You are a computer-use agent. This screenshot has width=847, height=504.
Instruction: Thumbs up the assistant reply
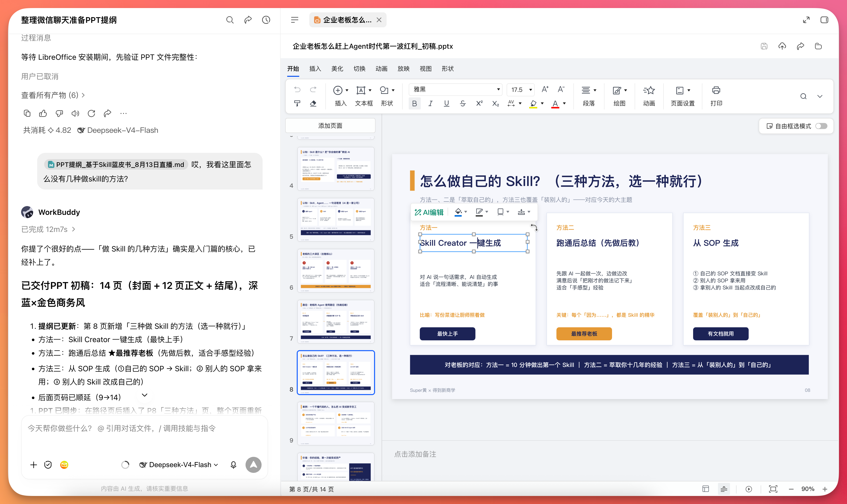tap(43, 113)
